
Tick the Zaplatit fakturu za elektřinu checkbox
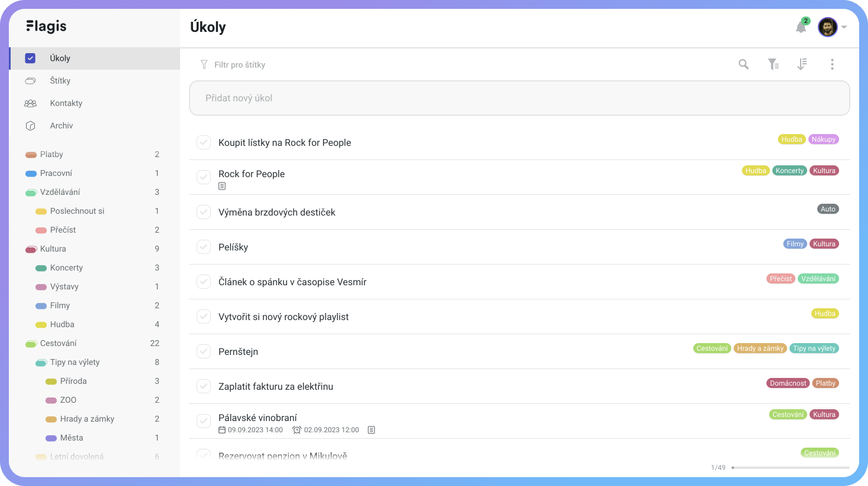[x=204, y=386]
